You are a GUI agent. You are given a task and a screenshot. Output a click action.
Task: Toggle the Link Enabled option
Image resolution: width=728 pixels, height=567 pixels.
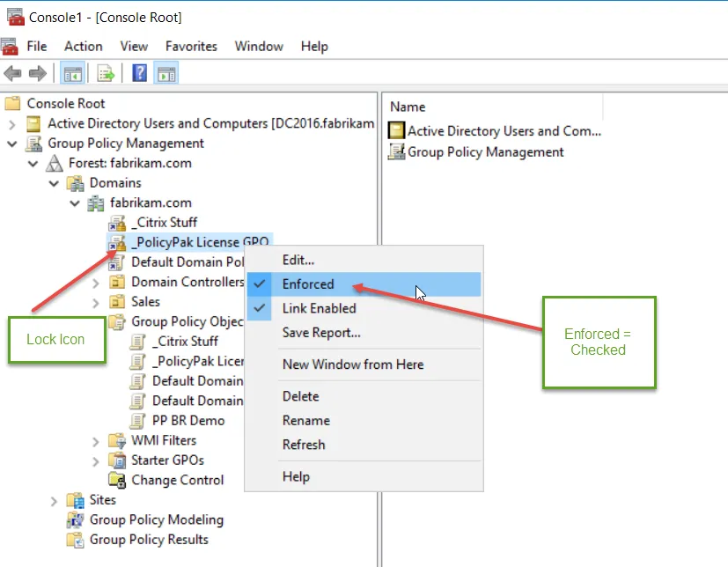(319, 309)
